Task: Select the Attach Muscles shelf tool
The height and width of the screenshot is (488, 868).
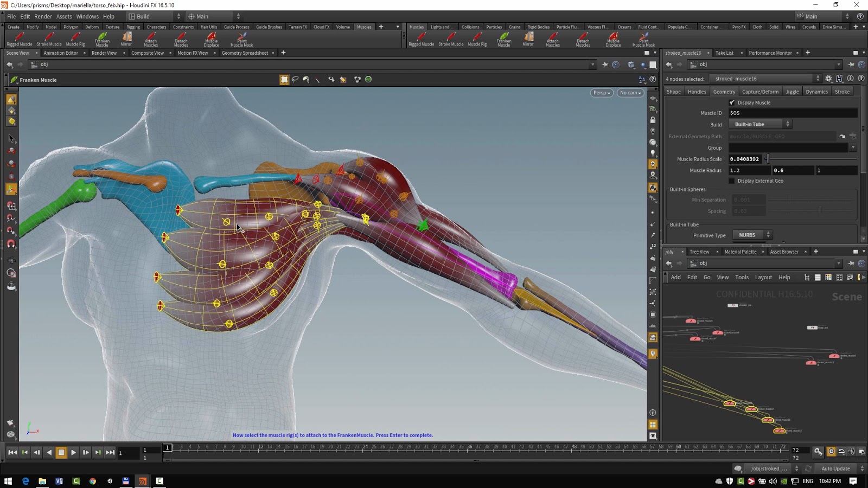Action: pos(151,39)
